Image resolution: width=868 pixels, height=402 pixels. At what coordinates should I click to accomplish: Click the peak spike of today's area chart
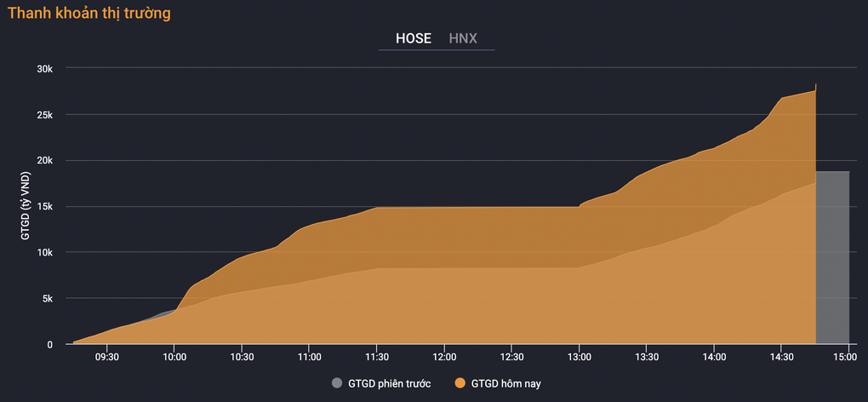pos(816,86)
